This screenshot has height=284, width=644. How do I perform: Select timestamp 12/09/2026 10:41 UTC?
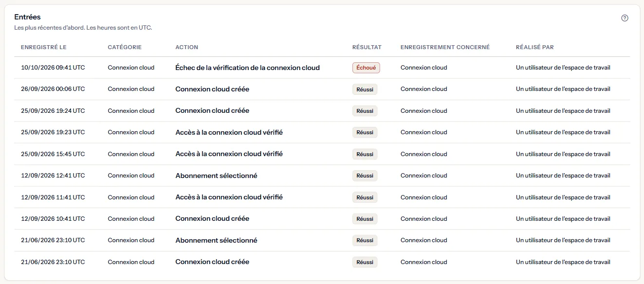pyautogui.click(x=53, y=219)
